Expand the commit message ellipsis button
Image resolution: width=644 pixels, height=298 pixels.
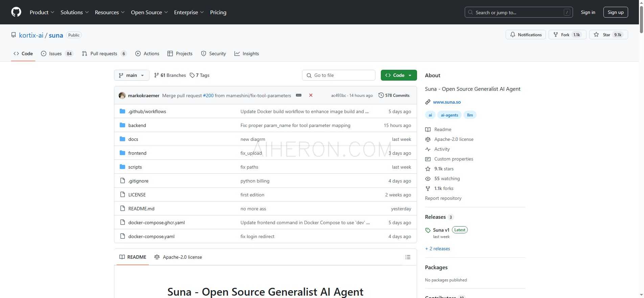click(x=299, y=95)
